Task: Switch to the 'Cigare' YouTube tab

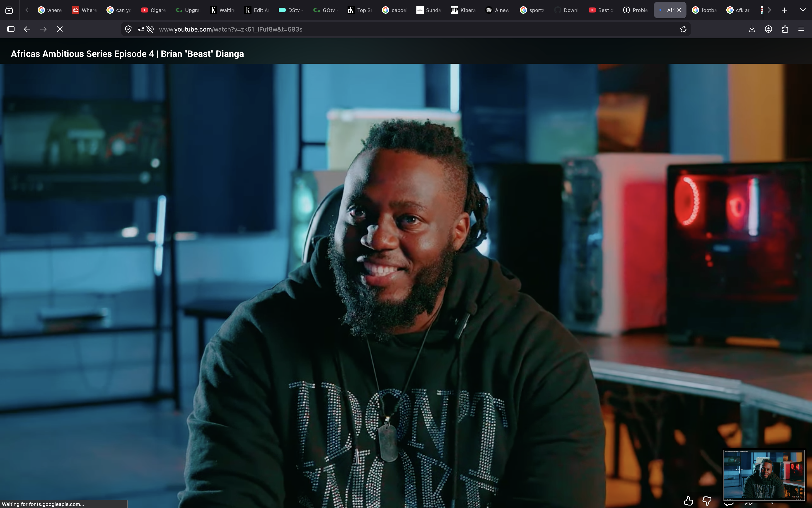Action: tap(153, 10)
